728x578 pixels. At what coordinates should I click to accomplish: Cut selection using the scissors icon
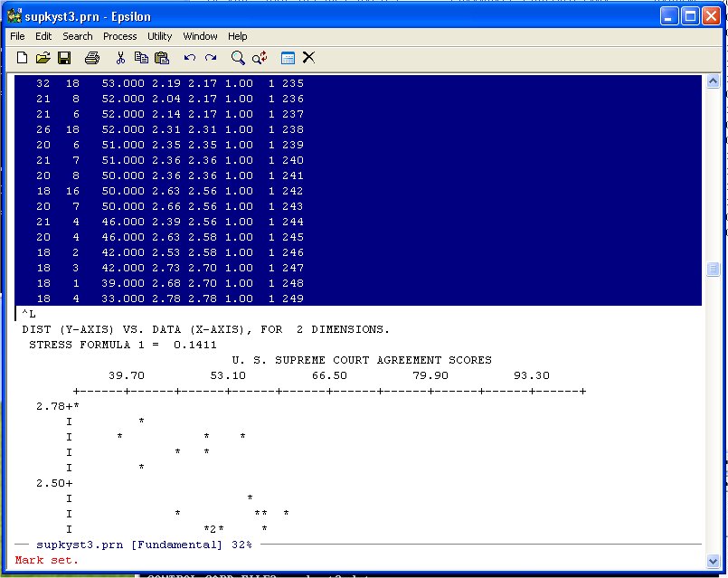pos(120,58)
